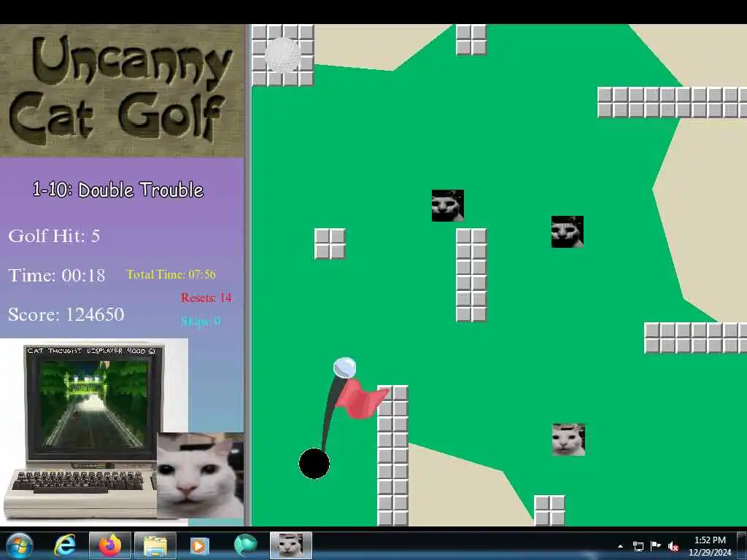The height and width of the screenshot is (560, 747).
Task: Select the cat game taskbar button
Action: point(290,545)
